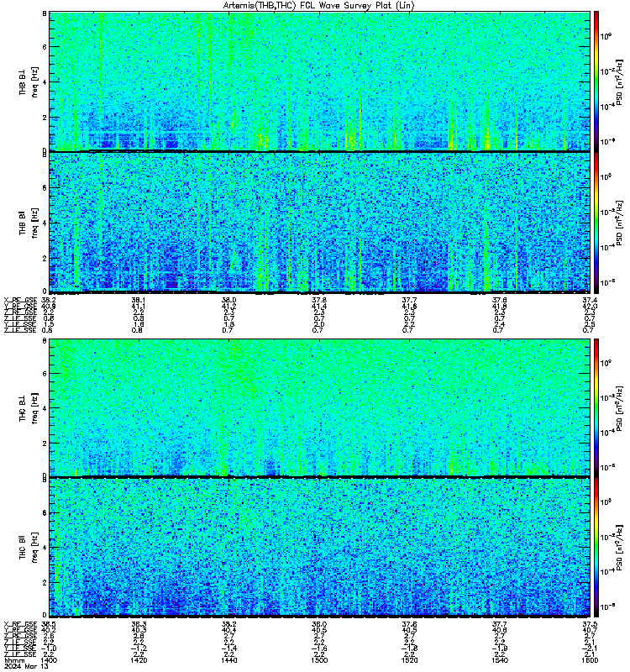Viewport: 630px width, 672px height.
Task: Click the THC B-parallel PSD color bar
Action: coord(596,548)
